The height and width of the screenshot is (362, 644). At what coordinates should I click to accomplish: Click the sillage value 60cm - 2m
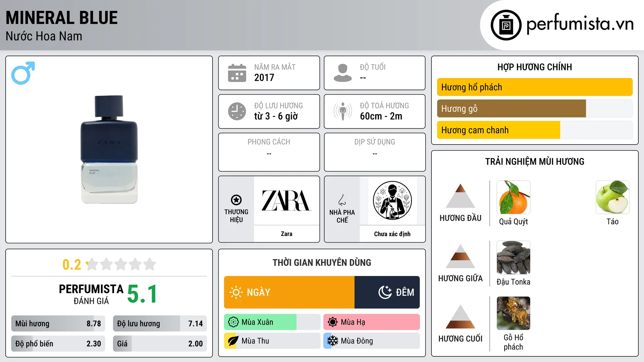tap(381, 116)
